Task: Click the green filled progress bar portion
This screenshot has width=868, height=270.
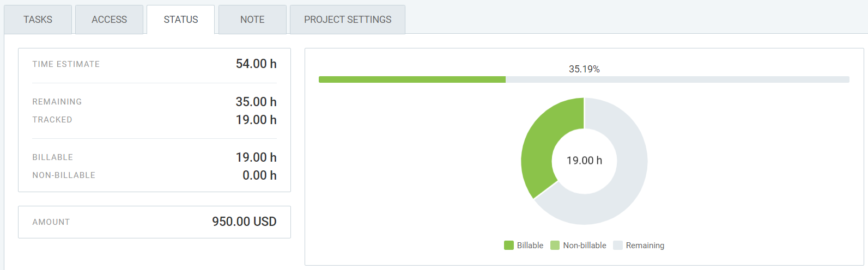Action: 412,79
